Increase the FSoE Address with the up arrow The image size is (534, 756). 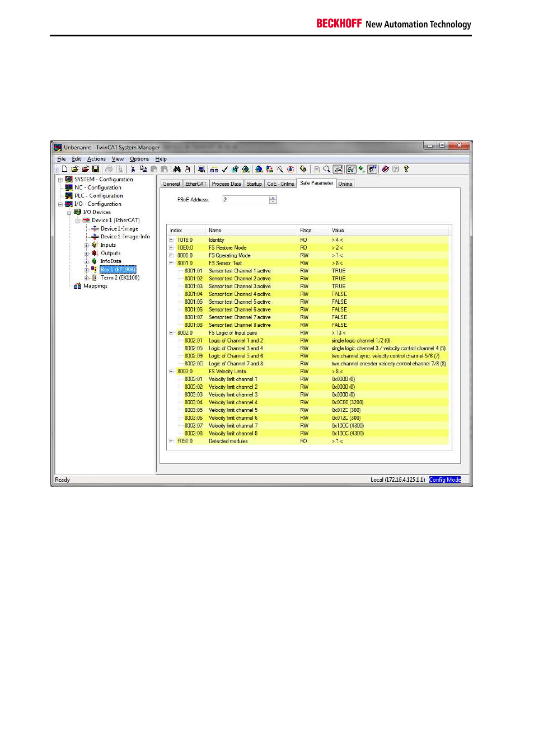(273, 198)
